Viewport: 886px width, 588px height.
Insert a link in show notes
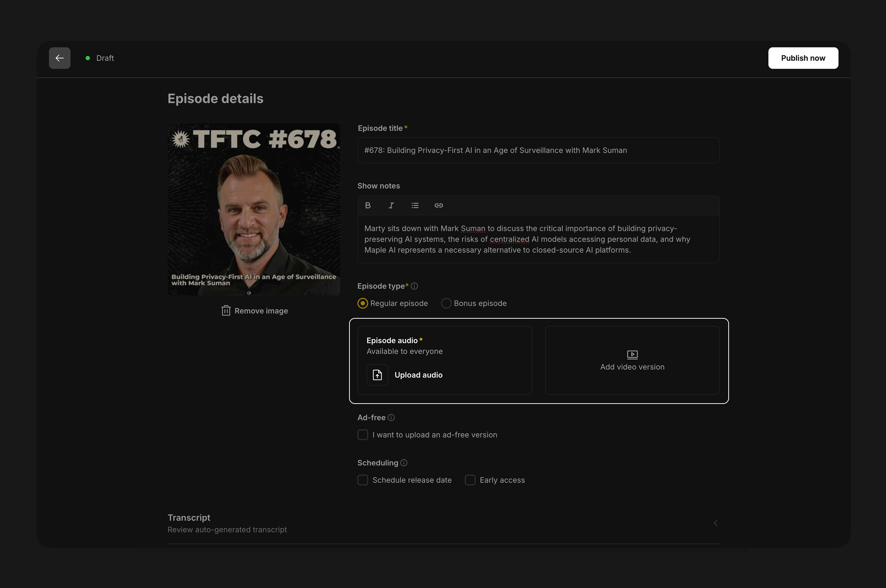(439, 206)
